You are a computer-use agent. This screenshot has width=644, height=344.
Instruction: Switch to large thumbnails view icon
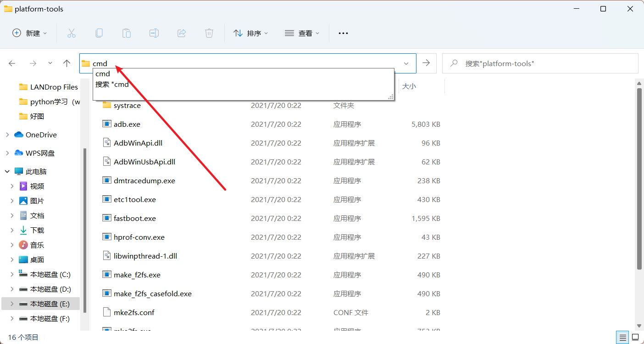(x=635, y=337)
